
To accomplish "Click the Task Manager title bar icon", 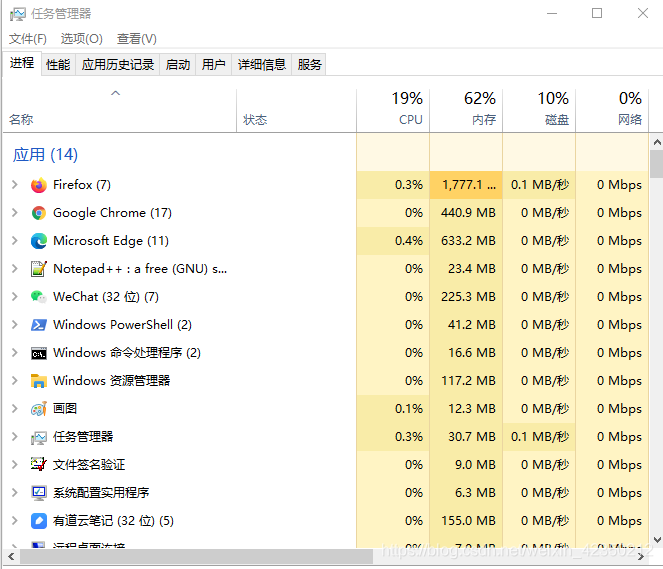I will pyautogui.click(x=17, y=14).
